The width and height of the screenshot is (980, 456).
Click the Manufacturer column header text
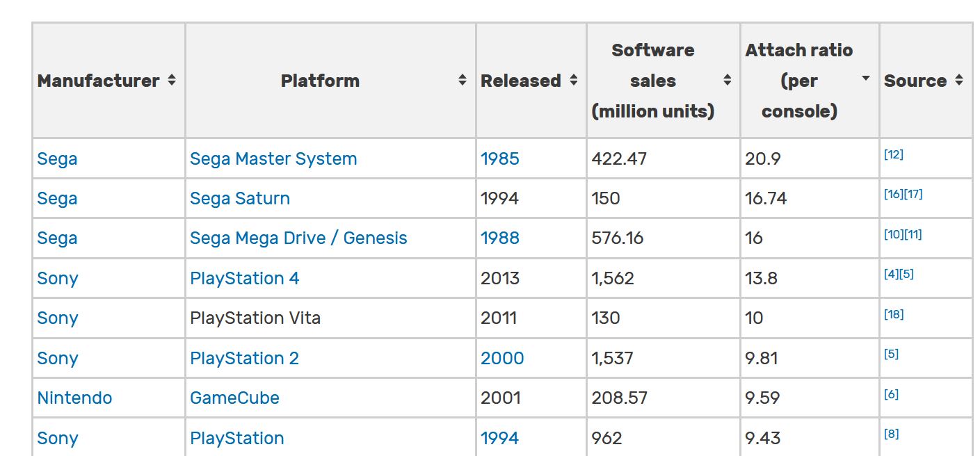point(98,81)
